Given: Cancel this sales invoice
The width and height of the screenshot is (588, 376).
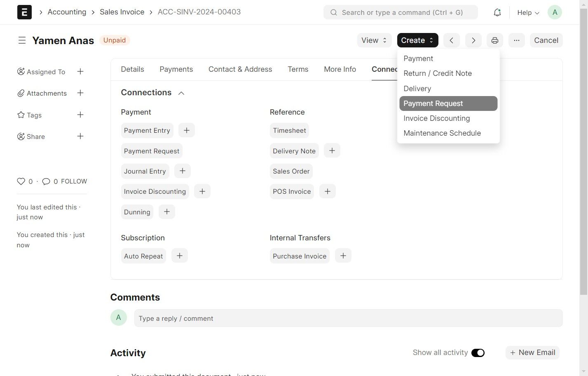Looking at the screenshot, I should pos(546,40).
